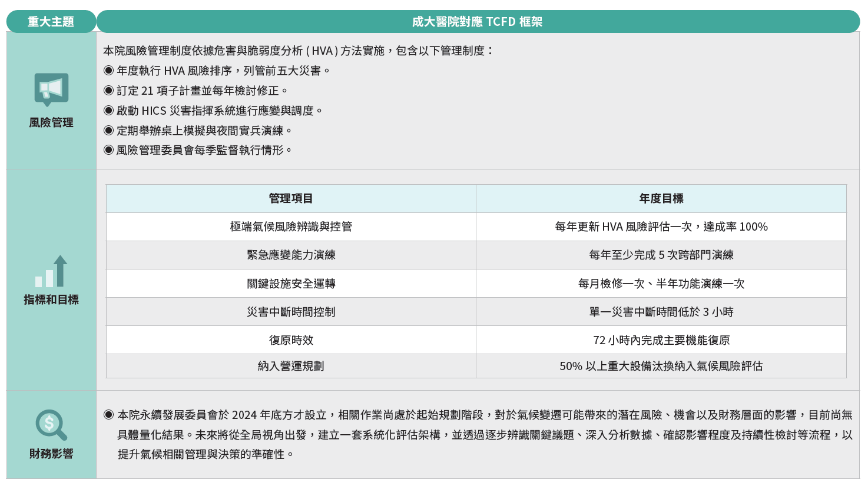
Task: Click the 達成率 100% value cell
Action: (661, 227)
